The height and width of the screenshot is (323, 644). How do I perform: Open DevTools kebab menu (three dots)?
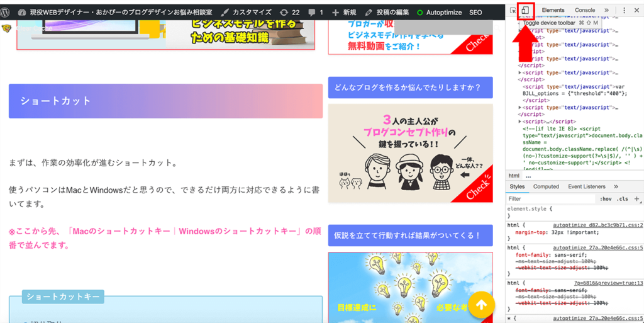625,10
